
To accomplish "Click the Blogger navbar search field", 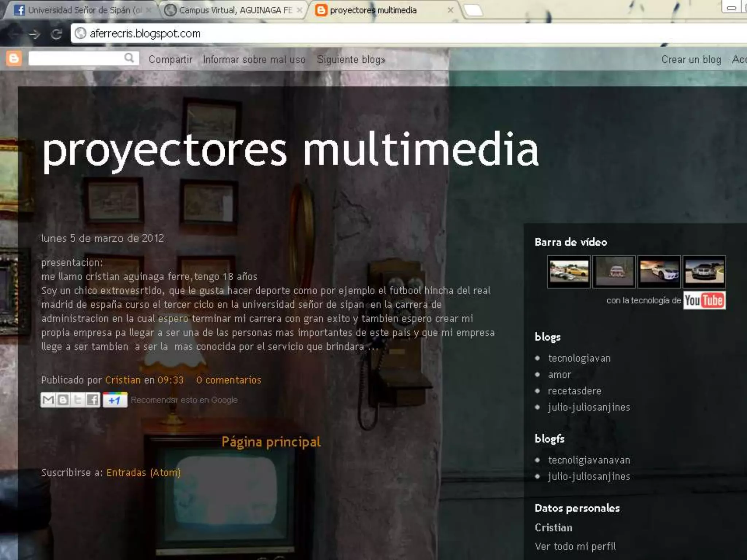I will click(77, 58).
